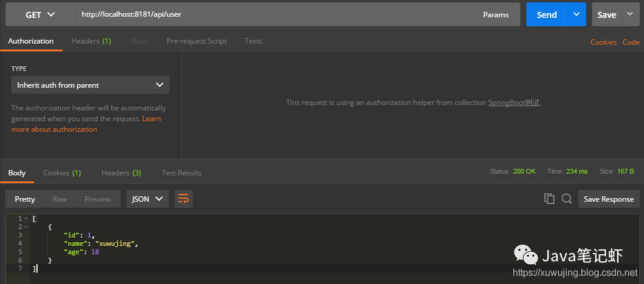
Task: Copy response to clipboard icon
Action: (x=549, y=199)
